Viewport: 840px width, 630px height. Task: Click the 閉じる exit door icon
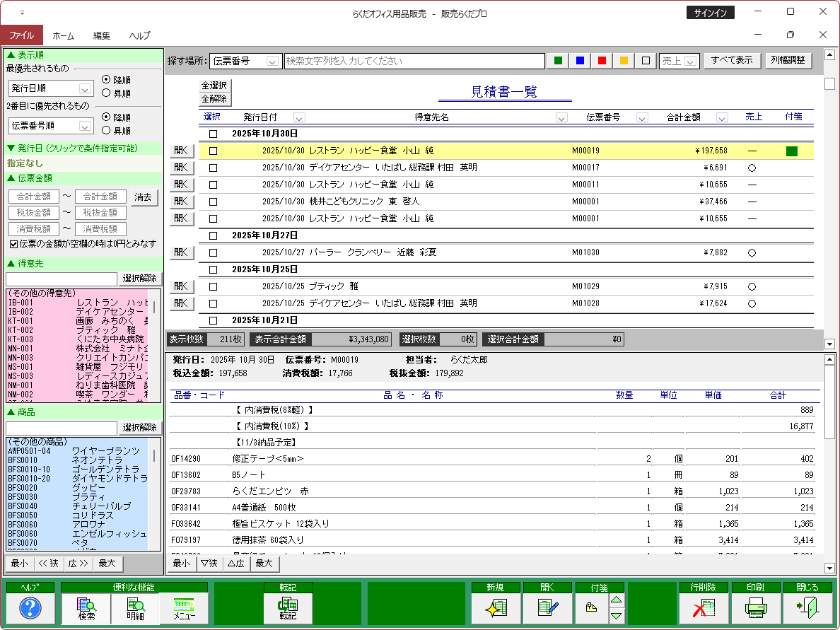pos(807,608)
